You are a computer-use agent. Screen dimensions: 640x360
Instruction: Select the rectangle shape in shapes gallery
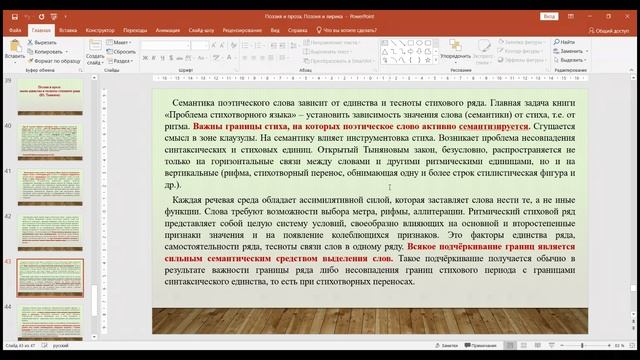click(x=411, y=43)
